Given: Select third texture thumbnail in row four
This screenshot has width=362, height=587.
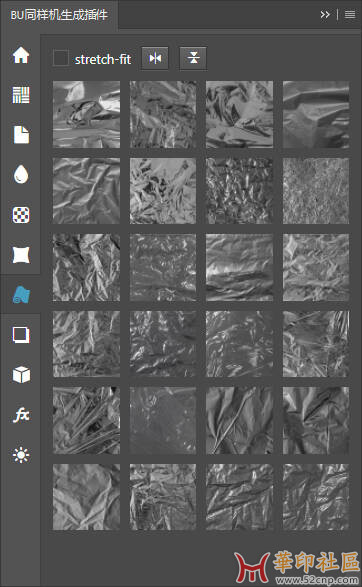Looking at the screenshot, I should (x=240, y=344).
